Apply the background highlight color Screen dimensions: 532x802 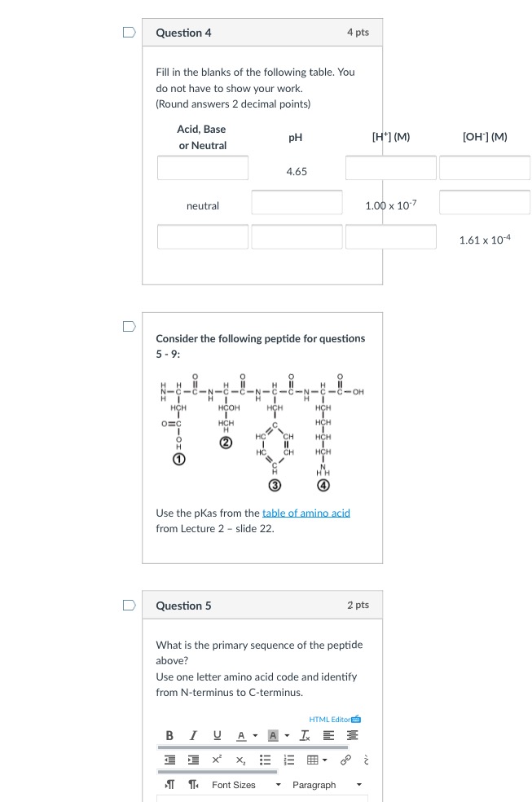coord(274,737)
